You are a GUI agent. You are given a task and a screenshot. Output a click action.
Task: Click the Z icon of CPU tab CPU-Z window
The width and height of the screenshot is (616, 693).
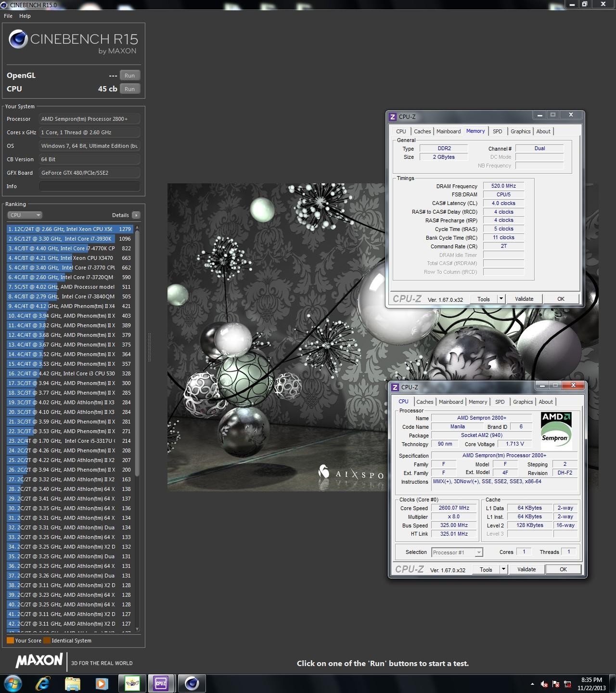(395, 387)
